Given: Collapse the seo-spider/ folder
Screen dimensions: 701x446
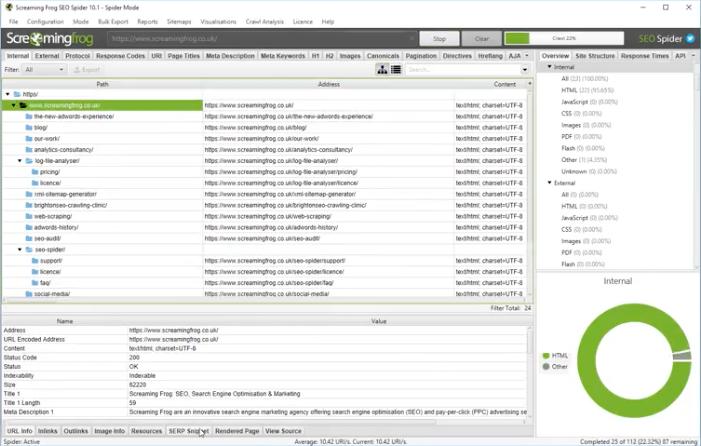Looking at the screenshot, I should [x=20, y=250].
